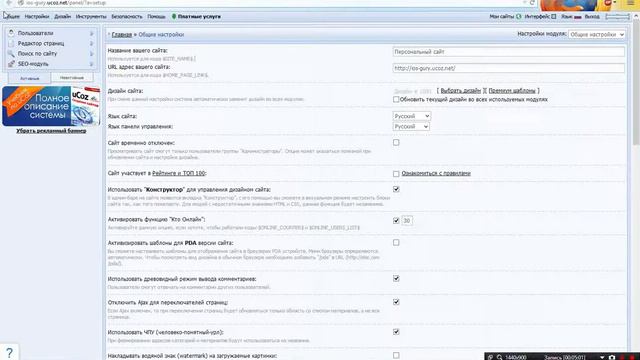Click the refresh icon next to Мои сайты
The width and height of the screenshot is (640, 360).
(x=519, y=16)
